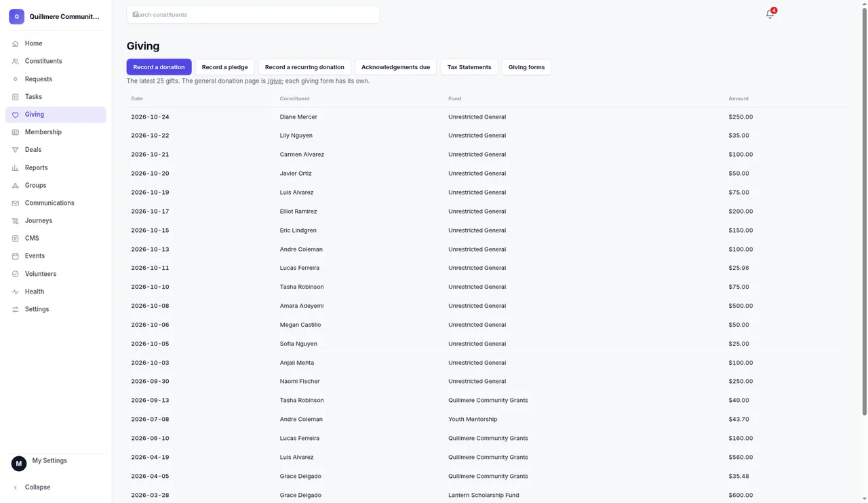Click the $500.00 amount for Amara Adeyemi

tap(741, 306)
